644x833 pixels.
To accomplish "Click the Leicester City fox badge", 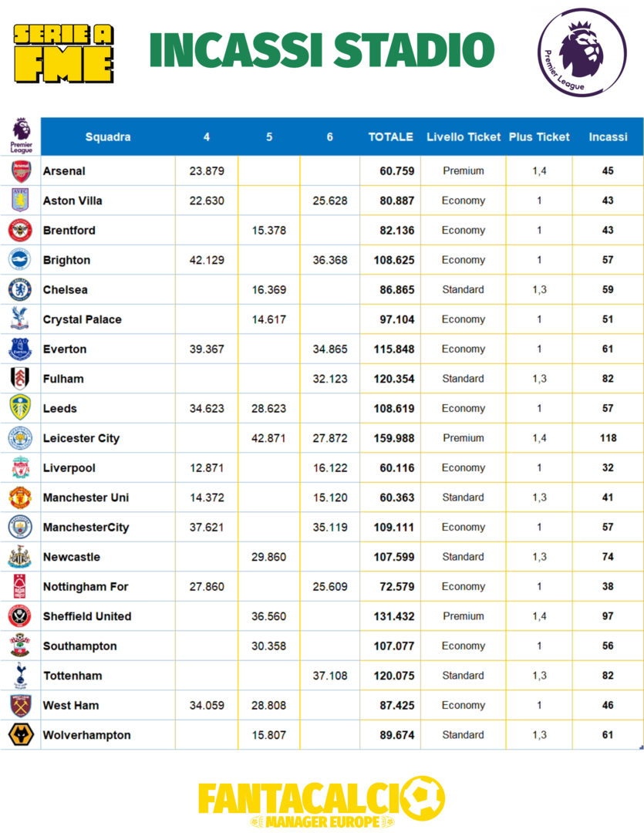I will 21,438.
